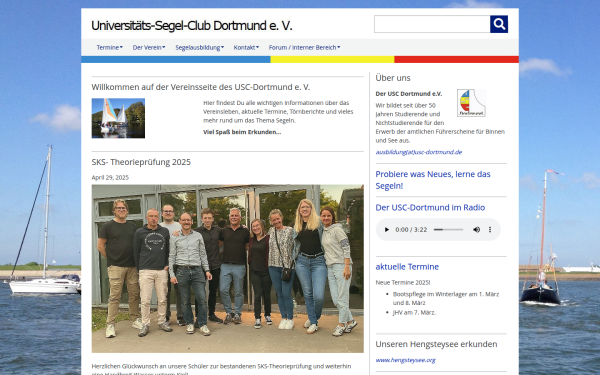
Task: Click 'Unseren Hengsteysee erkunden' heading
Action: coord(436,344)
